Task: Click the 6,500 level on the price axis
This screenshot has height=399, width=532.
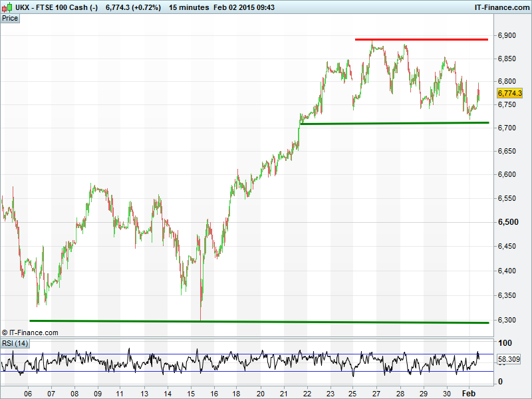Action: click(508, 222)
